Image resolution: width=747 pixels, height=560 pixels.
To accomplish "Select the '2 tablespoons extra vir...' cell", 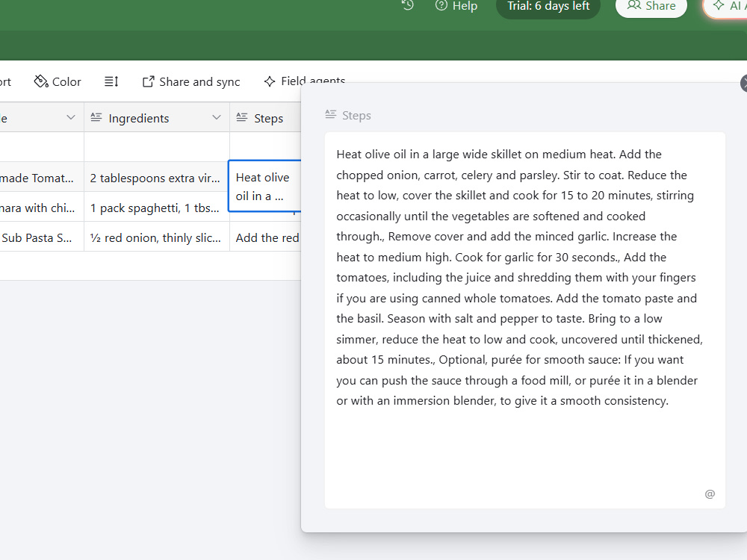I will (157, 178).
